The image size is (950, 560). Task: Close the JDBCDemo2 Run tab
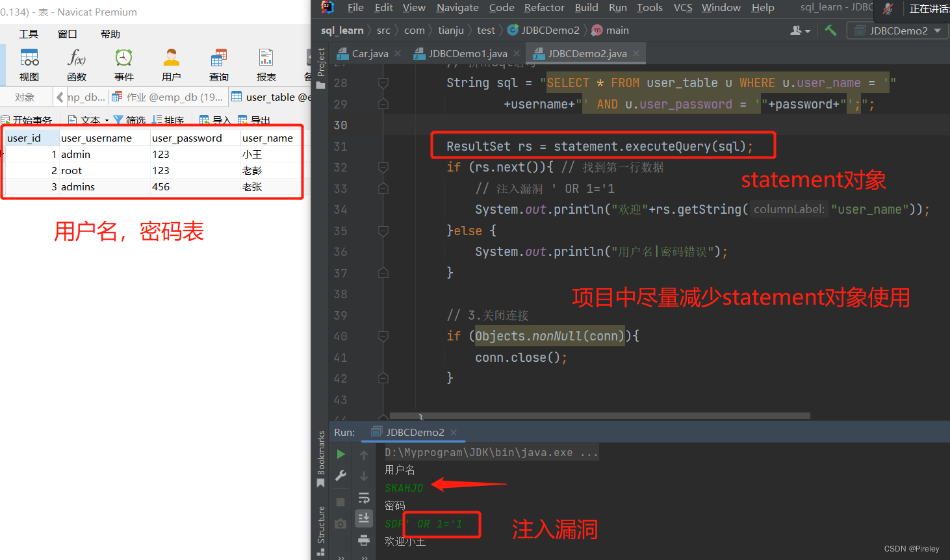point(454,433)
